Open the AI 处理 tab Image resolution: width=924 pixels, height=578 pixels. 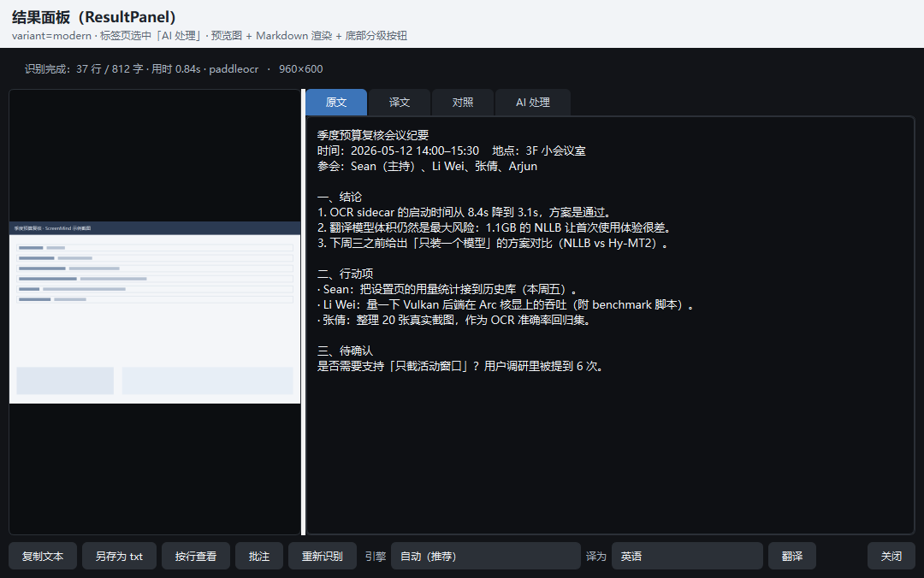click(533, 103)
